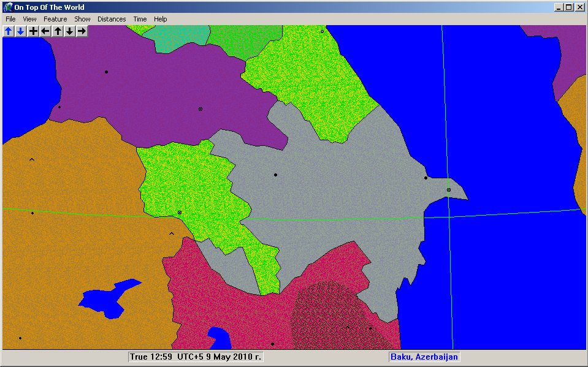The height and width of the screenshot is (367, 588).
Task: Select the circled capital marker in the green country
Action: tap(180, 213)
